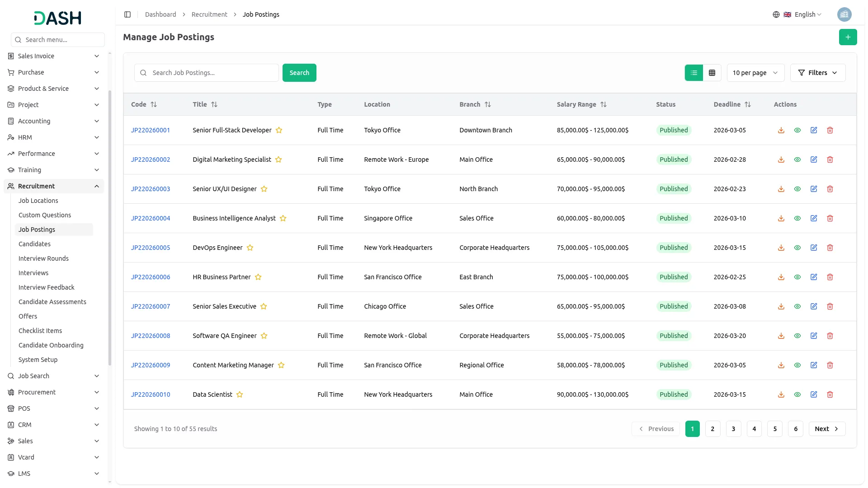Expand the Filters dropdown
The image size is (868, 488).
point(817,73)
